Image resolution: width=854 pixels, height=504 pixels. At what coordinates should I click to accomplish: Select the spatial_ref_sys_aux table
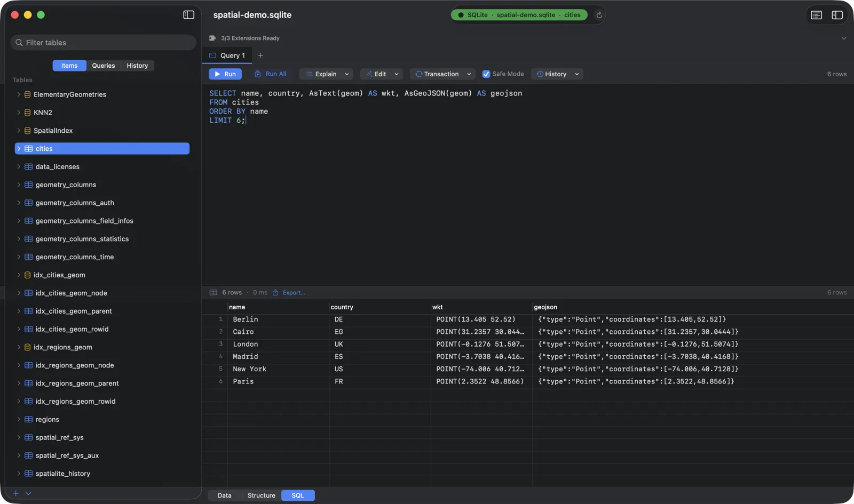(x=102, y=455)
